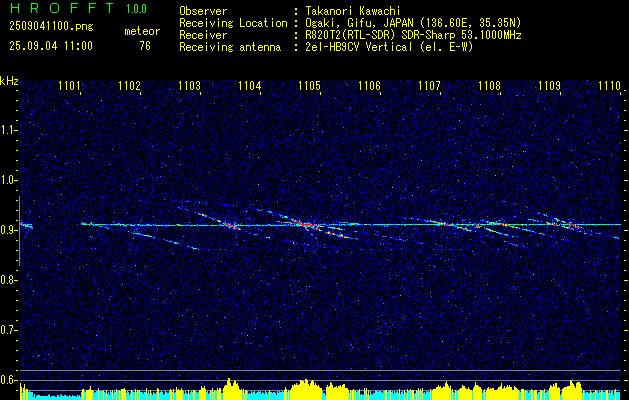Click the Receiving Location field label
The image size is (629, 400).
pos(233,23)
